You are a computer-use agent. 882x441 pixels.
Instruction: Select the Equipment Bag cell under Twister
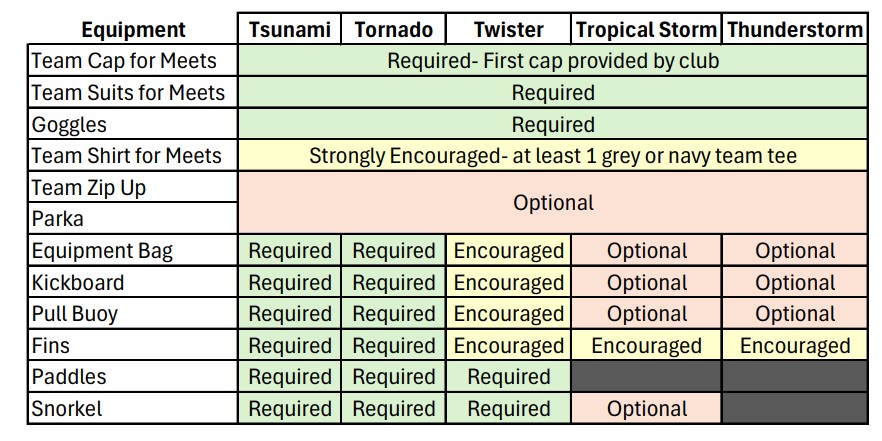[508, 251]
